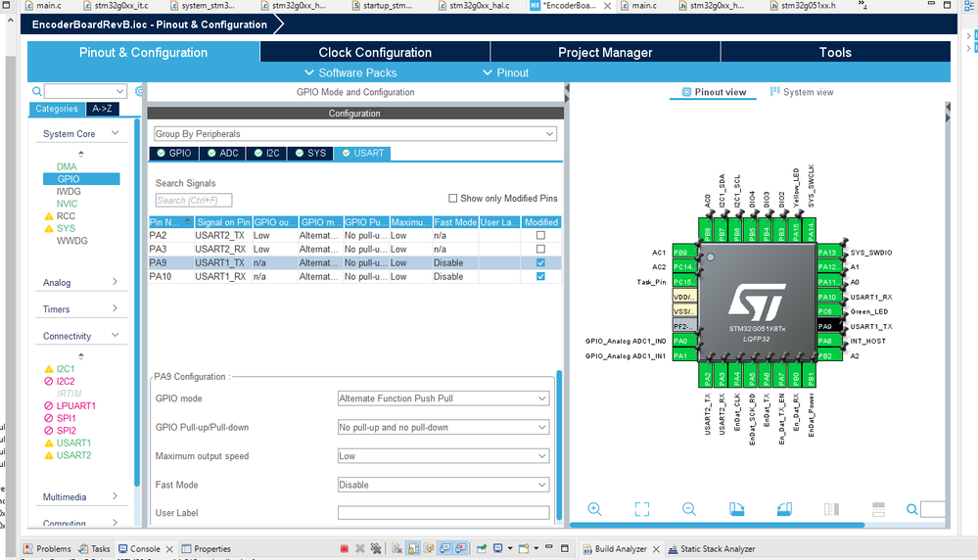This screenshot has width=978, height=560.
Task: Open the Maximum output speed dropdown
Action: click(443, 456)
